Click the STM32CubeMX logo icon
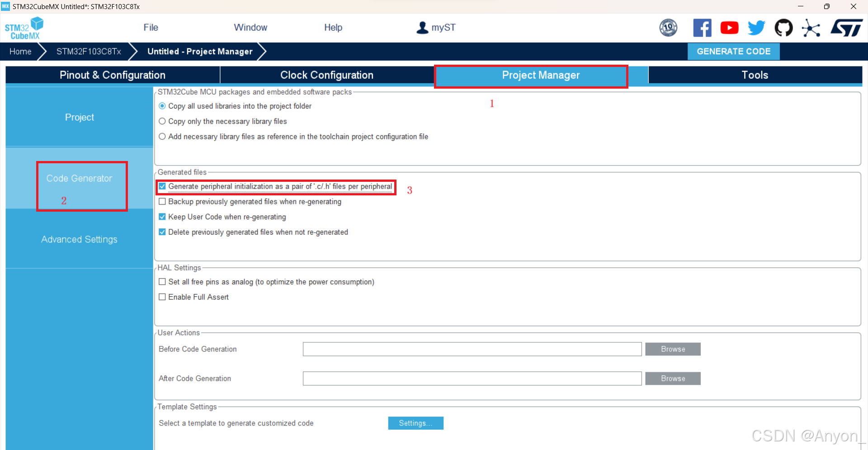The width and height of the screenshot is (868, 450). pyautogui.click(x=24, y=28)
